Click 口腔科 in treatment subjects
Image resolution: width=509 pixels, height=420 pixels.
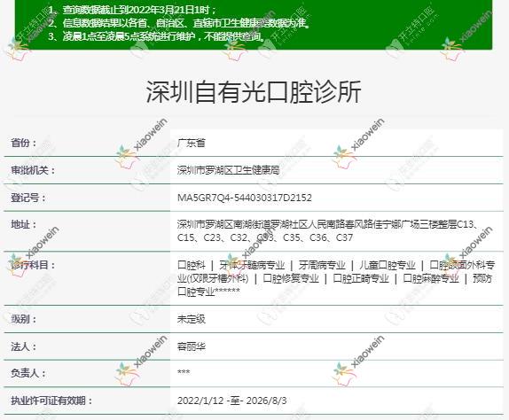coord(192,265)
